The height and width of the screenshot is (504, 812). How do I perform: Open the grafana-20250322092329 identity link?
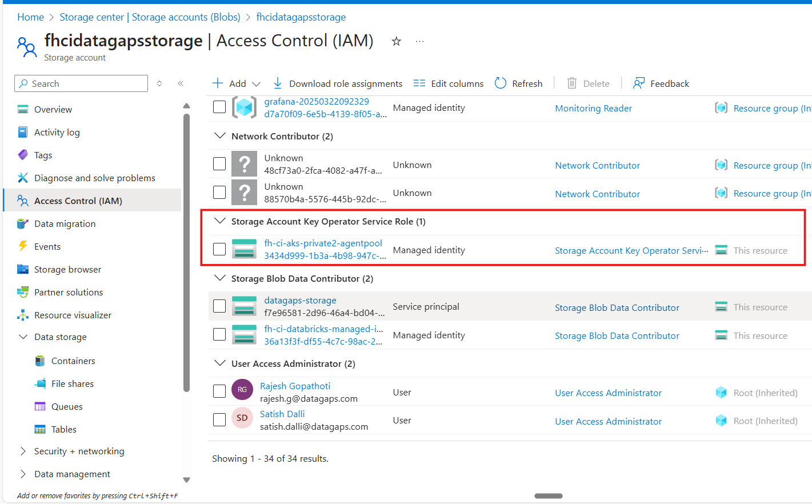(x=317, y=101)
